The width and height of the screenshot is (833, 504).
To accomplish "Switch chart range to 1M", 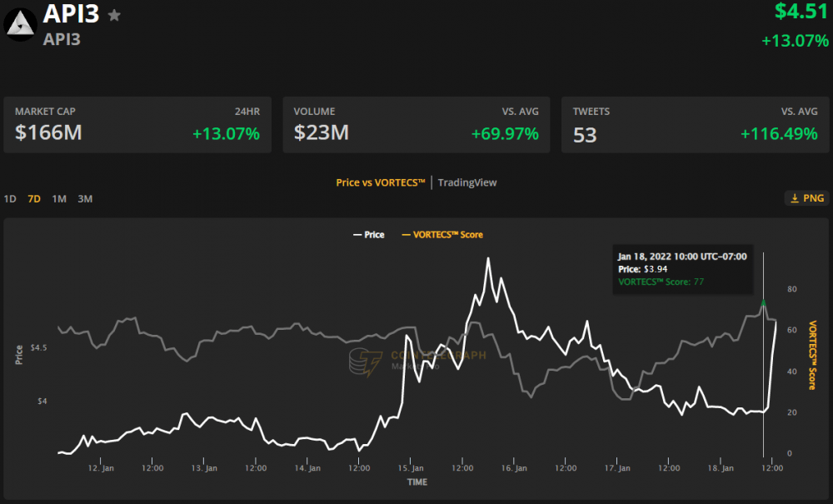I will pos(59,198).
